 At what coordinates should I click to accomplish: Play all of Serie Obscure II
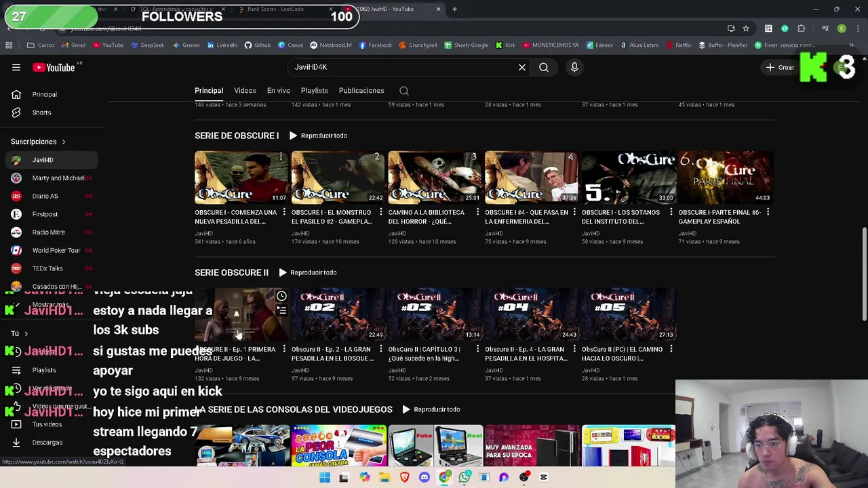click(x=308, y=272)
